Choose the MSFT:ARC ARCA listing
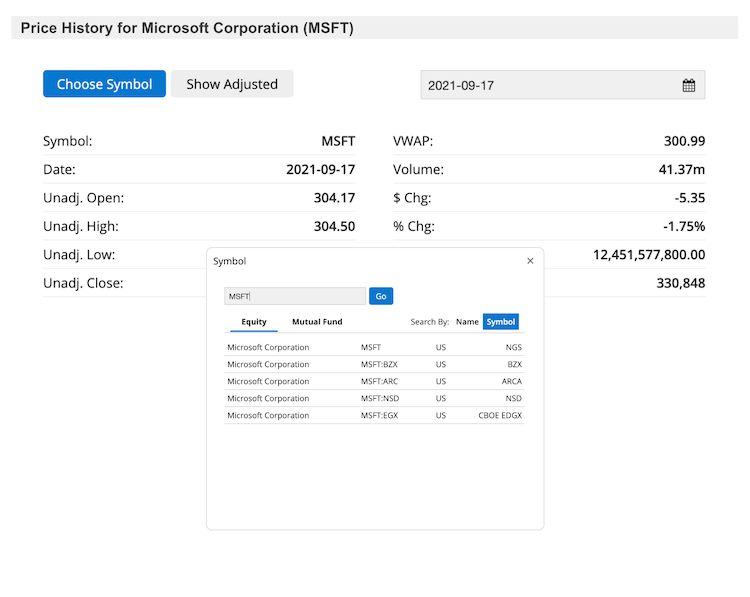 tap(374, 381)
